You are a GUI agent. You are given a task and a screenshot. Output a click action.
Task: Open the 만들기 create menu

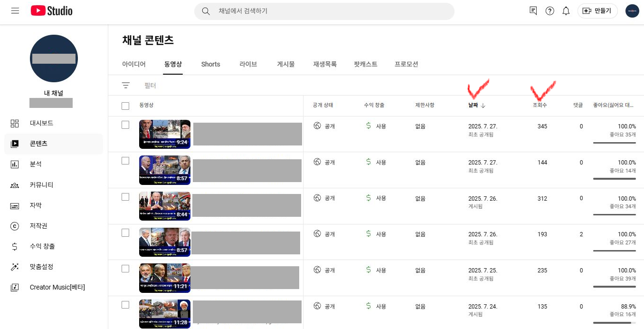click(597, 11)
